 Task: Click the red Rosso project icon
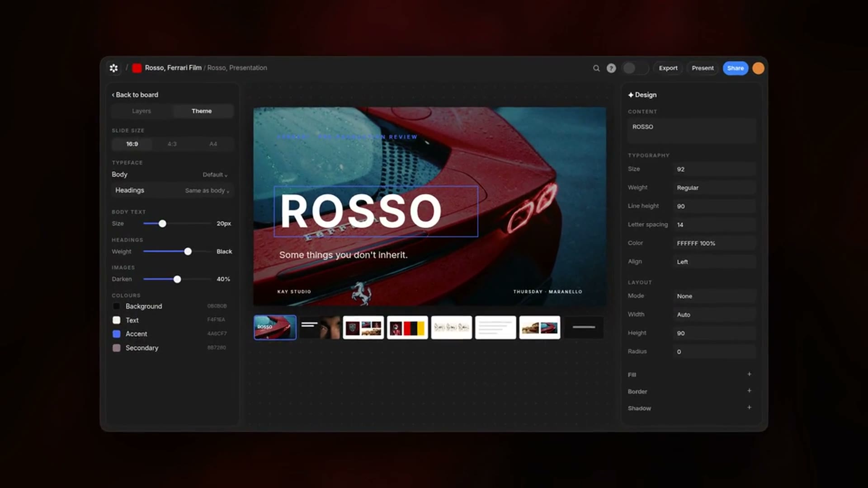[137, 68]
